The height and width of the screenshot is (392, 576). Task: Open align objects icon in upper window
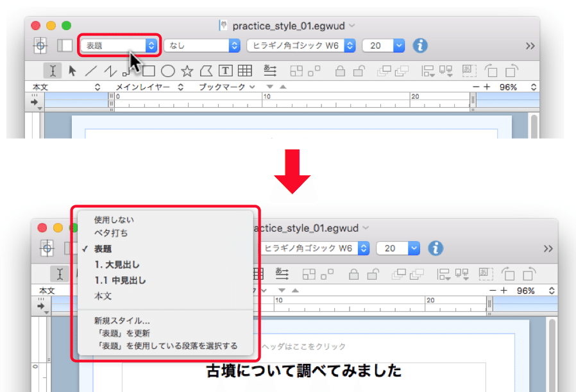[x=428, y=71]
